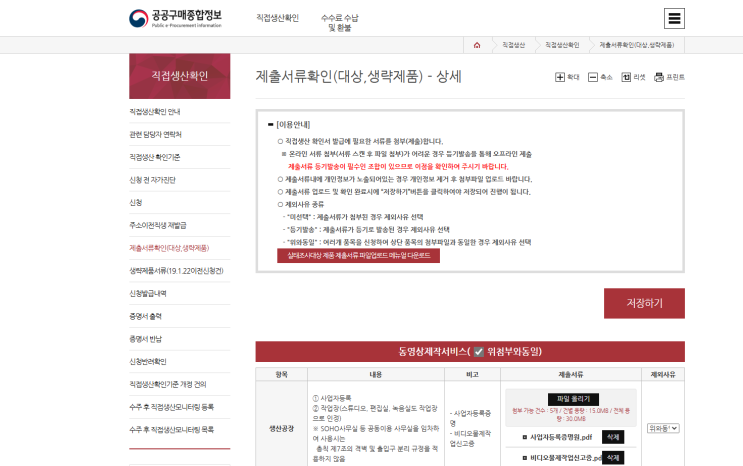Delete 사업자등록증명원.pdf with 삭제 button

click(613, 437)
